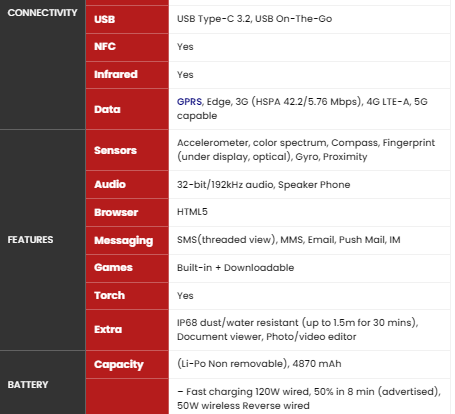The height and width of the screenshot is (414, 455).
Task: Click the Extra row label
Action: coord(127,330)
